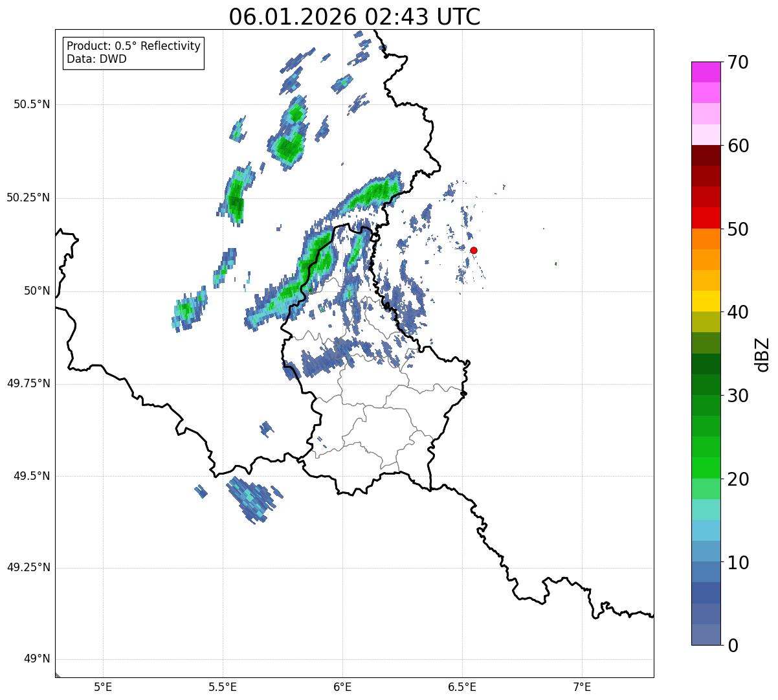This screenshot has height=700, width=778.
Task: Click the 50°N latitude label
Action: coord(37,291)
